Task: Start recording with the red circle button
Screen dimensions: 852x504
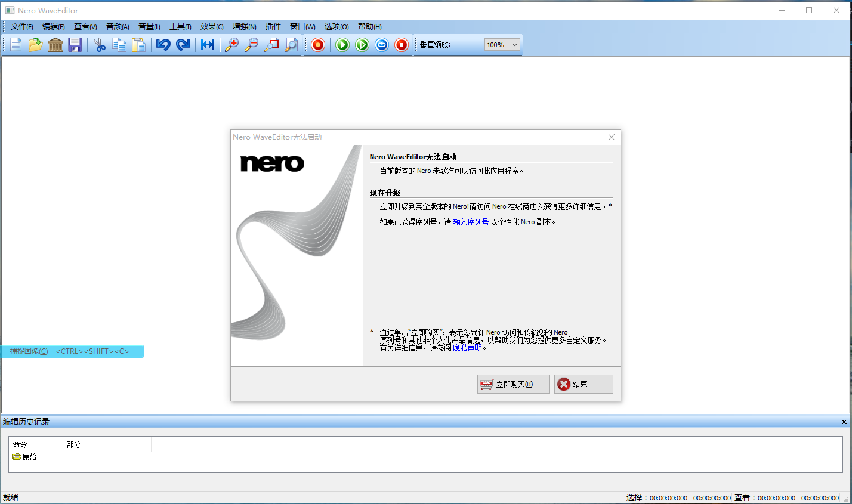Action: (x=318, y=45)
